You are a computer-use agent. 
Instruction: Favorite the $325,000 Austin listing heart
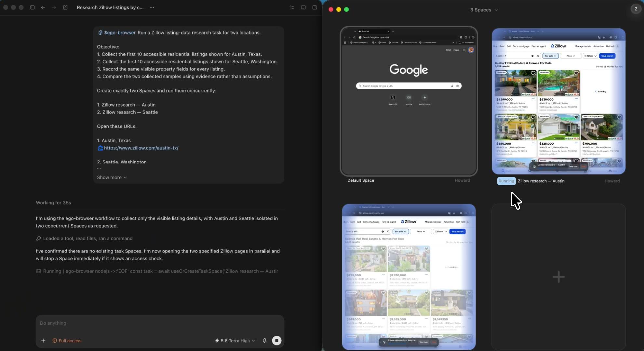[576, 117]
